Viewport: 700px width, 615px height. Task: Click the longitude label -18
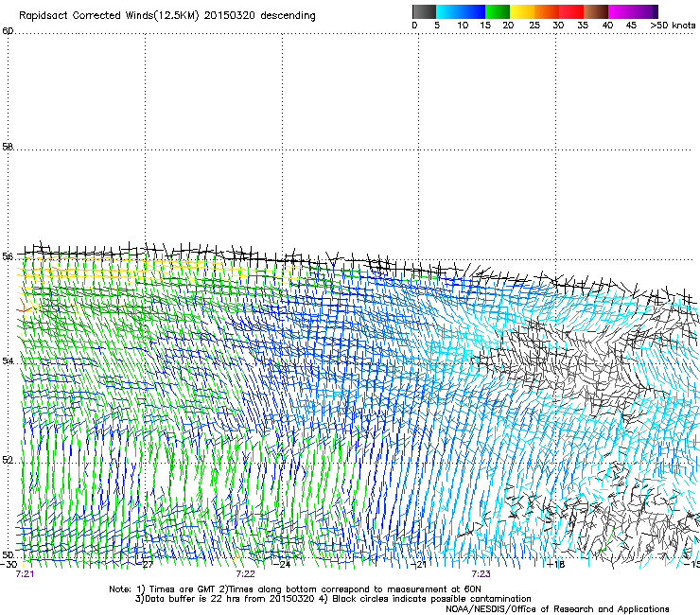556,564
